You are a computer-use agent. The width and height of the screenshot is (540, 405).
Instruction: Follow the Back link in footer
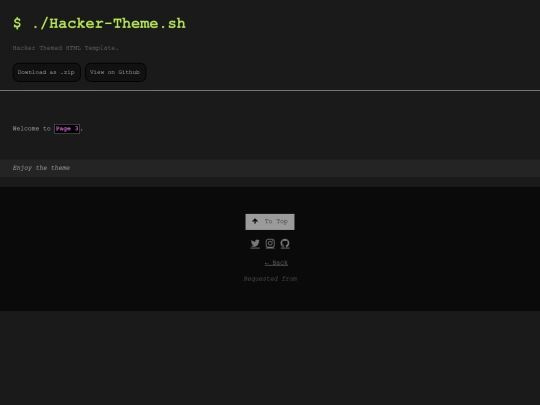[276, 263]
